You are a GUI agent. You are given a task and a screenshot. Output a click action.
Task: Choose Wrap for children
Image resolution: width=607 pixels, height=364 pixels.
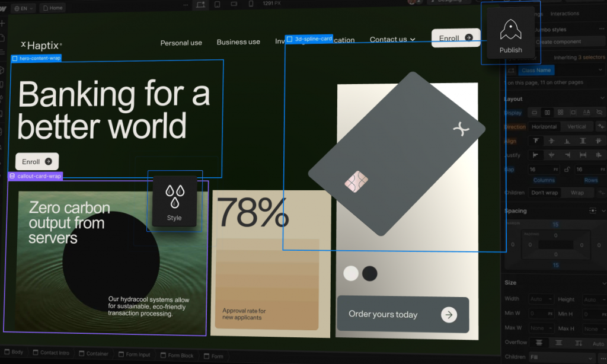click(x=577, y=193)
